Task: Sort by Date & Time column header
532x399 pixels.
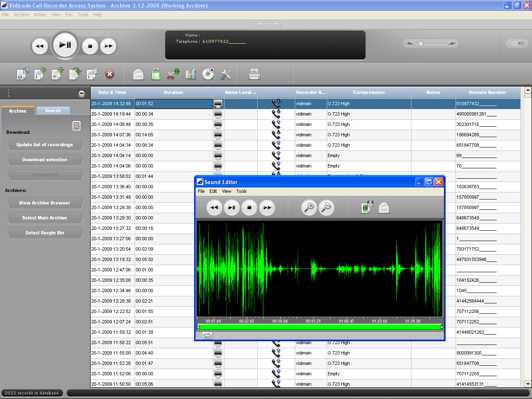Action: pyautogui.click(x=112, y=92)
